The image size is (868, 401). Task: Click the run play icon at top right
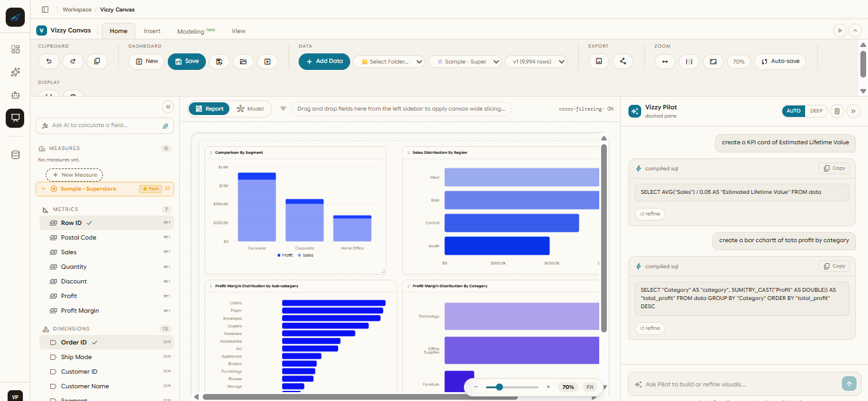tap(840, 30)
